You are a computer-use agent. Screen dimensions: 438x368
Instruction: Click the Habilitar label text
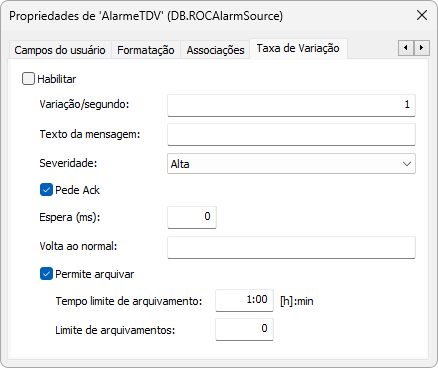57,79
